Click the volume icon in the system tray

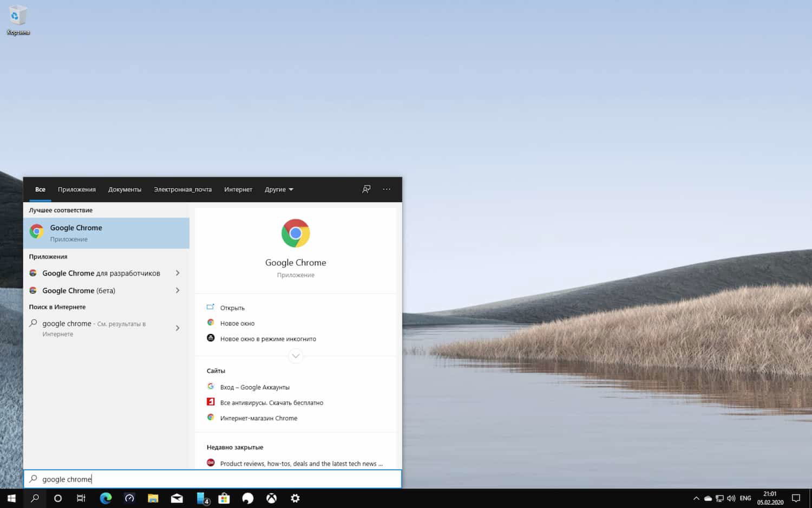[x=731, y=498]
